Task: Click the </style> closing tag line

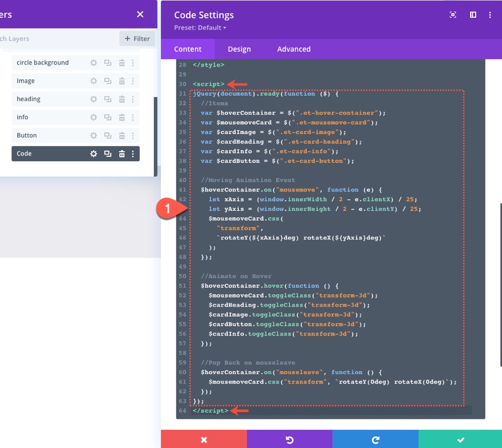Action: click(x=208, y=65)
